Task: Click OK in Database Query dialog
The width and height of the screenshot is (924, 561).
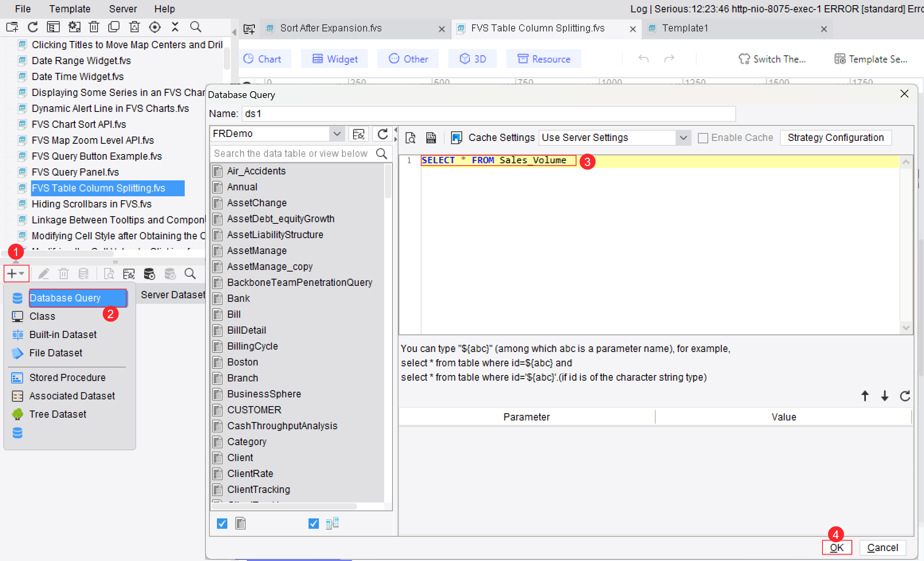Action: coord(837,547)
